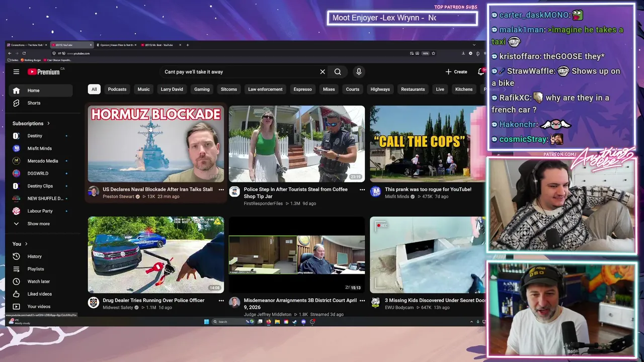This screenshot has width=644, height=362.
Task: Switch to the Opinion Hasan Piker browser tab
Action: click(117, 45)
